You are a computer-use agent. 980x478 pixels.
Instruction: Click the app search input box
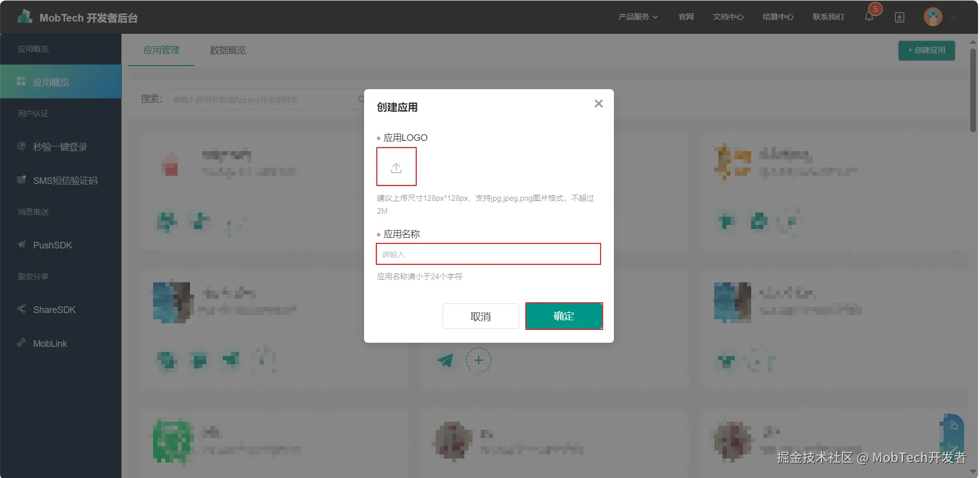[266, 99]
